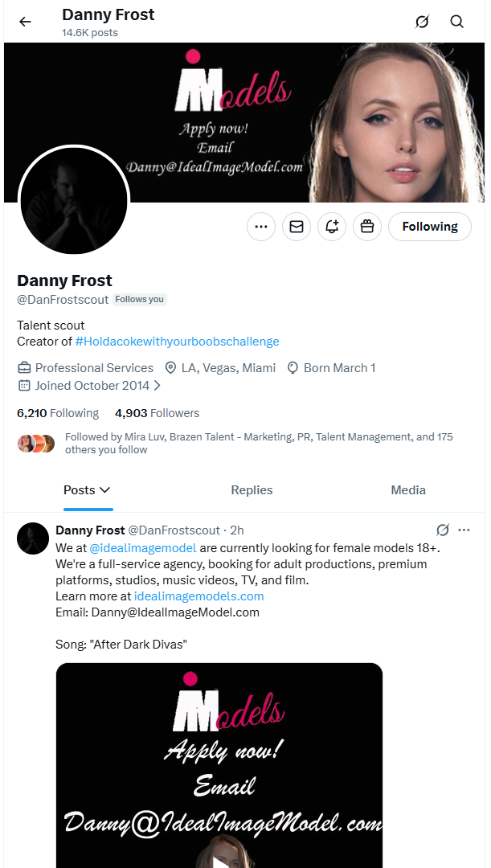Open the #Holdacokewithyourboobschallenge hashtag link

pos(177,342)
